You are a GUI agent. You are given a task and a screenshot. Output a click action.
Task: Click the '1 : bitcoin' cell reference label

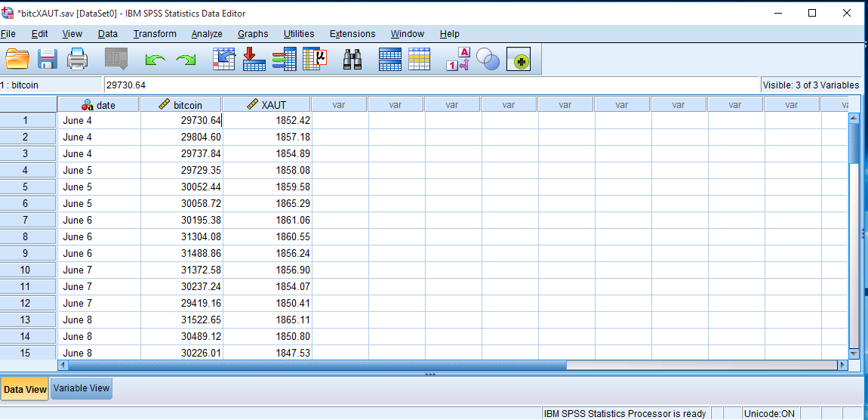20,85
